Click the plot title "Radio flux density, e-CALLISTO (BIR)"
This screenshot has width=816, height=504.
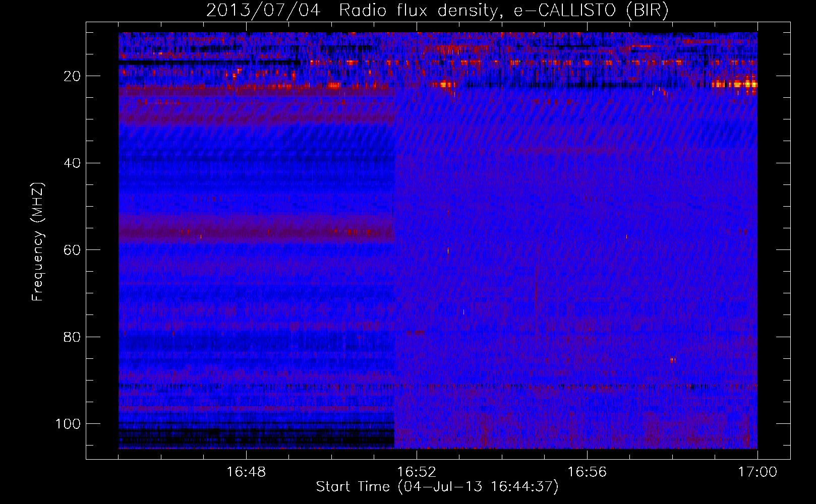503,11
